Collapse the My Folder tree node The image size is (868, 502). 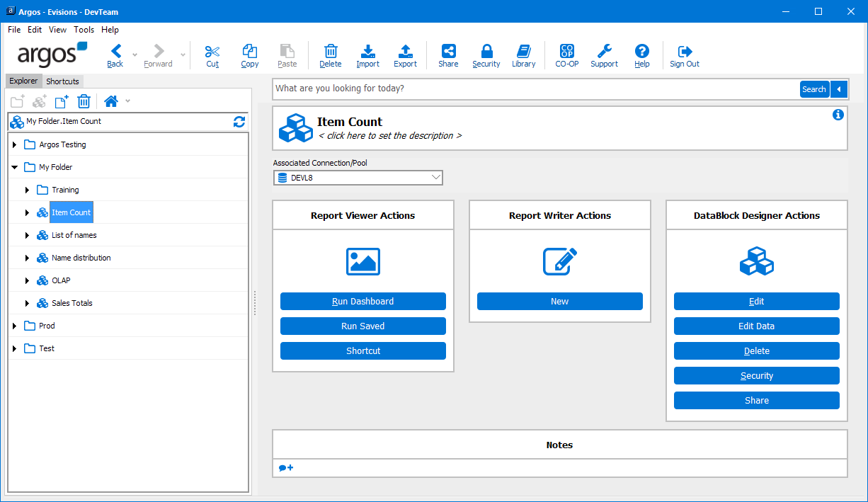click(x=14, y=167)
